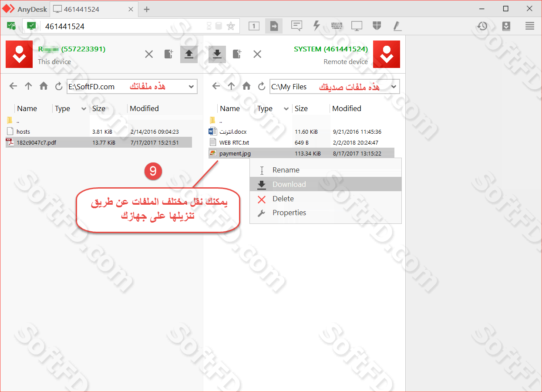Click the green monitor connection status icon
Image resolution: width=542 pixels, height=392 pixels.
coord(31,26)
